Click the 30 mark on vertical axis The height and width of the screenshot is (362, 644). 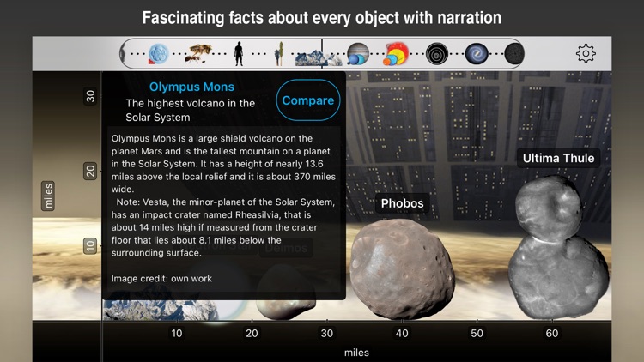tap(90, 96)
